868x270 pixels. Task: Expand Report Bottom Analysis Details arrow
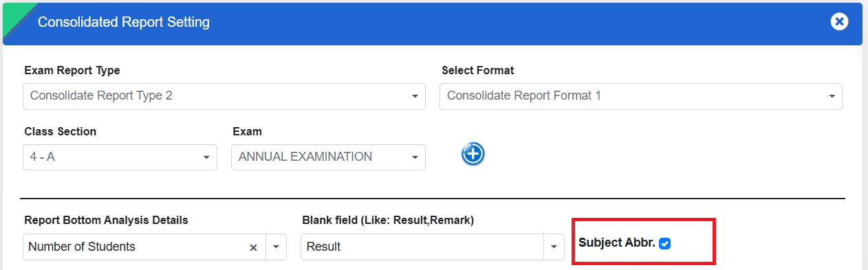tap(276, 247)
